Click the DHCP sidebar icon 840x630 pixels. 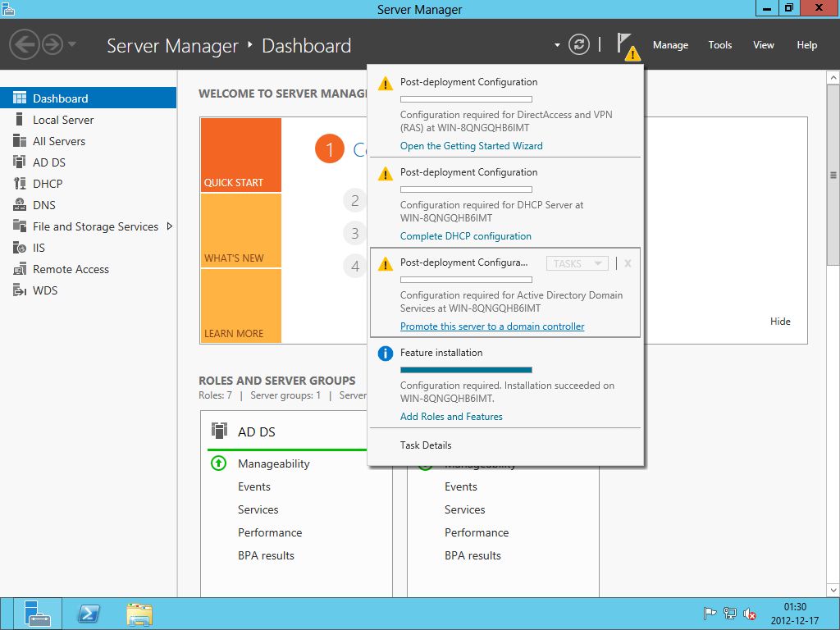(20, 183)
